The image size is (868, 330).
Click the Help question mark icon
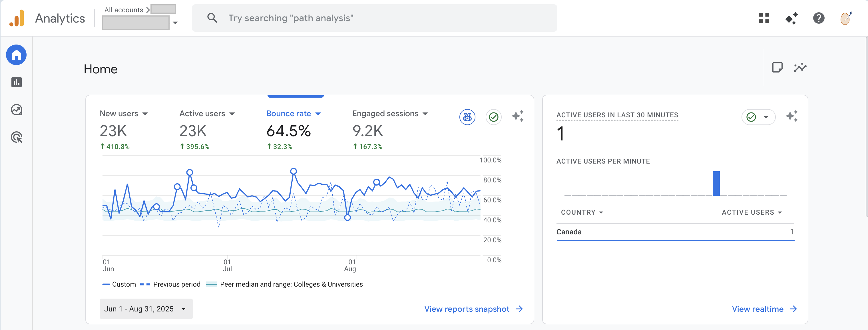click(x=819, y=18)
